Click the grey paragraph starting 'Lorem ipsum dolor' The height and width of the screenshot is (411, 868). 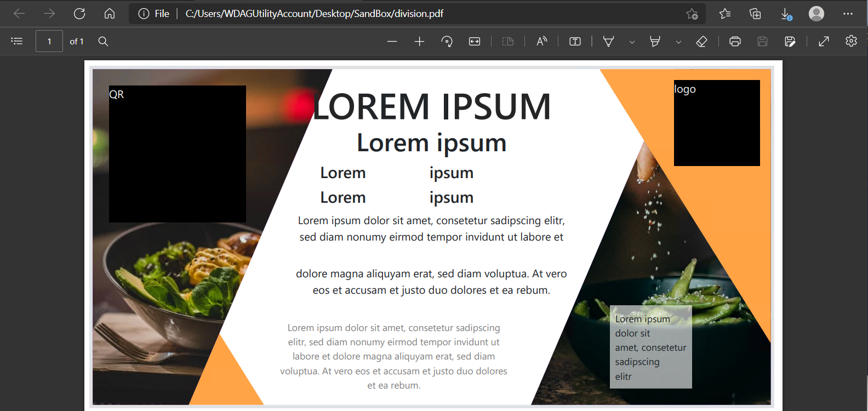coord(393,356)
